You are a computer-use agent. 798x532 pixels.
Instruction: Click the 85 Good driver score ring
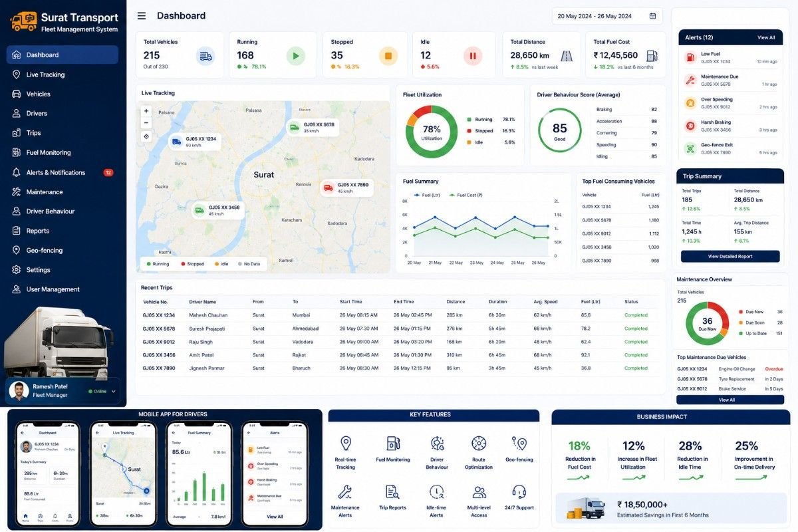[x=560, y=130]
